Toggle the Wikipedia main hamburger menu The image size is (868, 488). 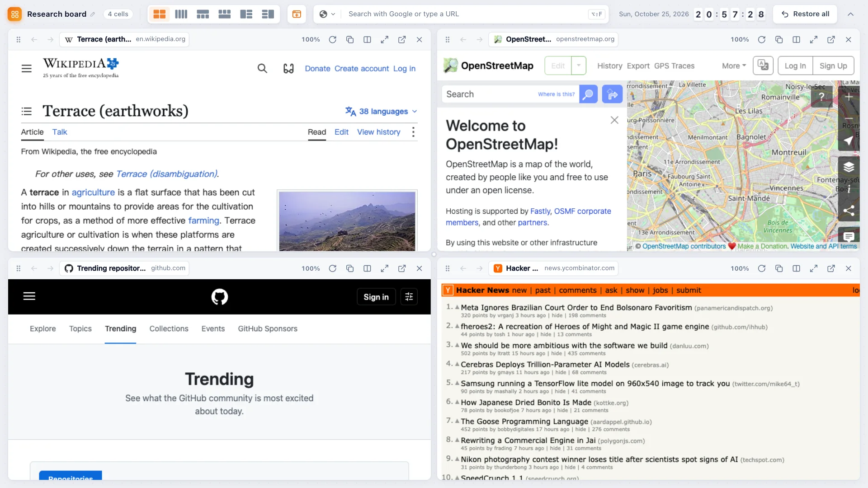[x=27, y=68]
